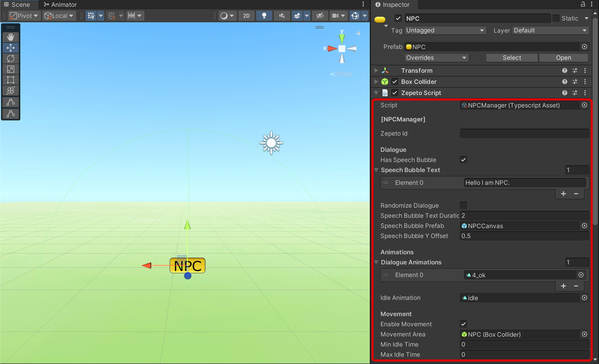599x364 pixels.
Task: Toggle grid visibility icon in Scene toolbar
Action: pos(91,16)
